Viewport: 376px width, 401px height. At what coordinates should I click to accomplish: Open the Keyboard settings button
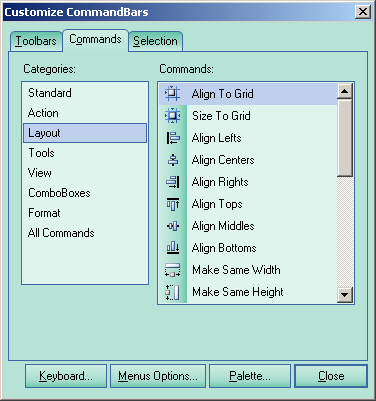click(66, 376)
